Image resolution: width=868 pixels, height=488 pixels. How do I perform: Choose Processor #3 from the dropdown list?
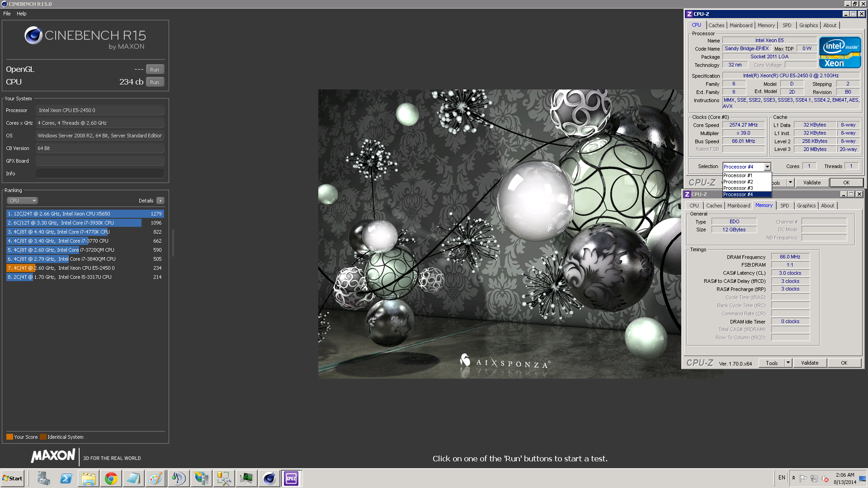pos(747,188)
